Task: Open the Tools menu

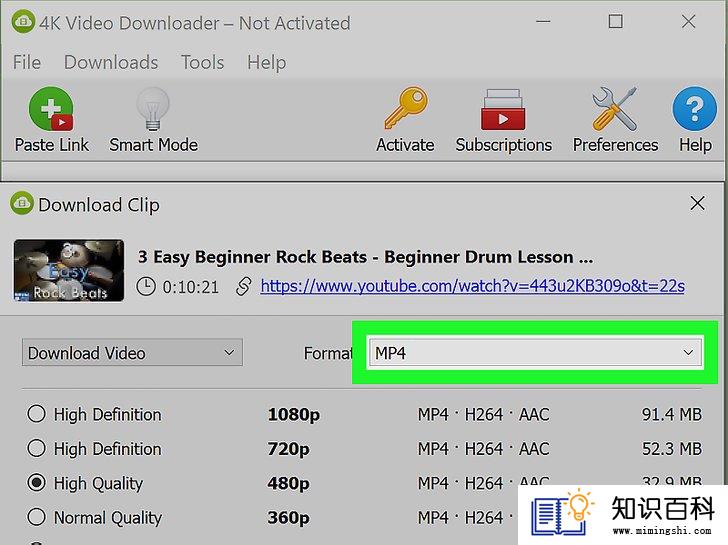Action: 202,62
